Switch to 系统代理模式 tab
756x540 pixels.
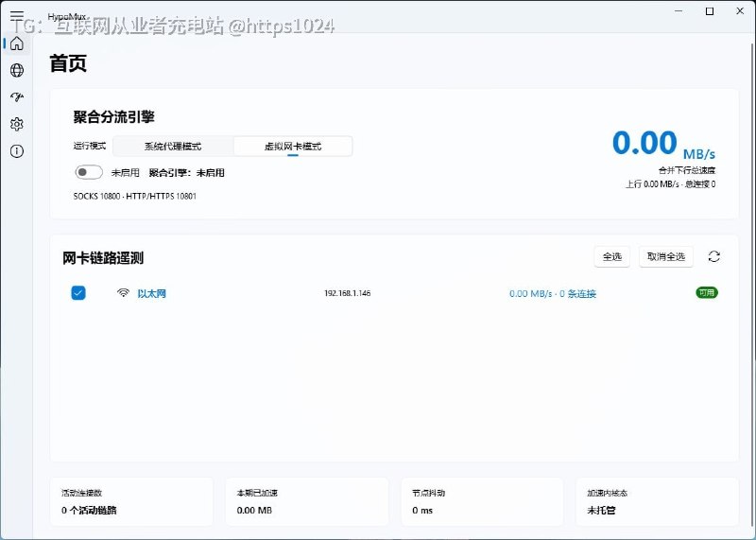tap(173, 147)
